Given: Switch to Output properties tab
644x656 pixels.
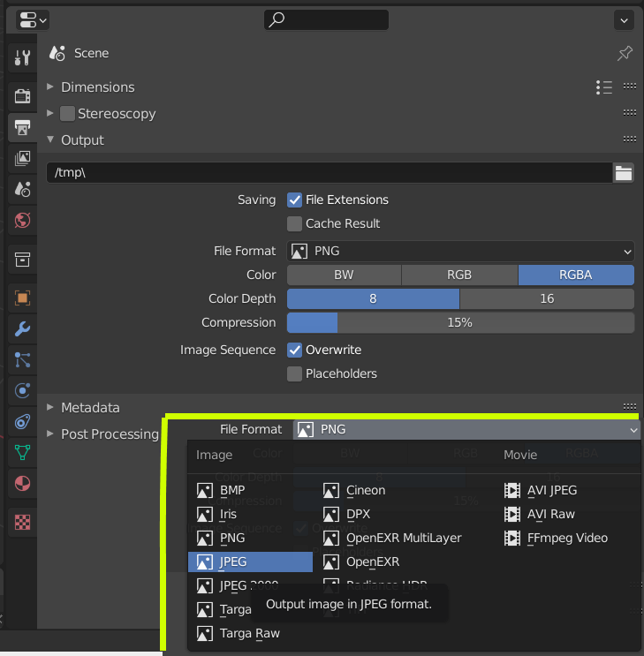Looking at the screenshot, I should (x=23, y=127).
